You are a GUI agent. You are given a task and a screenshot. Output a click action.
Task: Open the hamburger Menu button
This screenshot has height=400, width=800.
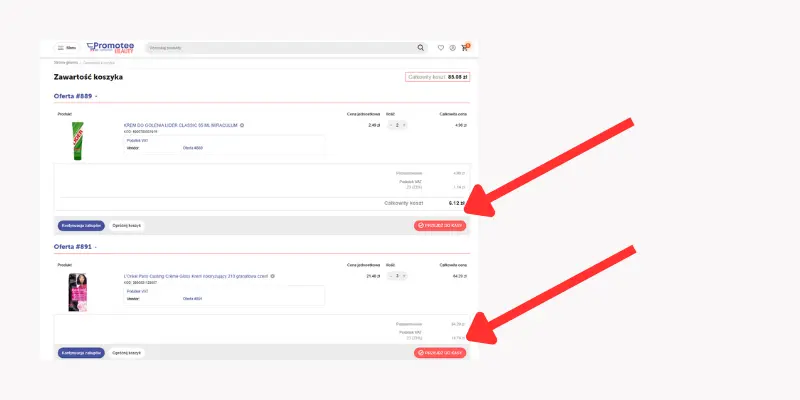66,47
